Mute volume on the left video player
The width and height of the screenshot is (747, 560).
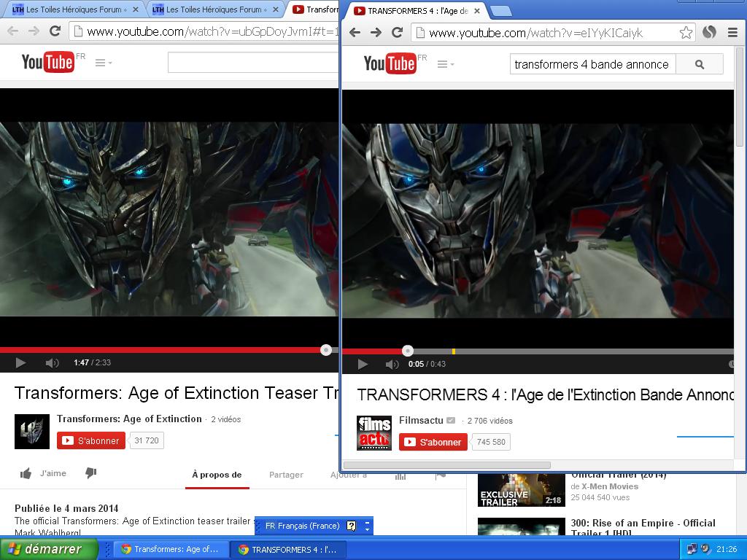[52, 363]
